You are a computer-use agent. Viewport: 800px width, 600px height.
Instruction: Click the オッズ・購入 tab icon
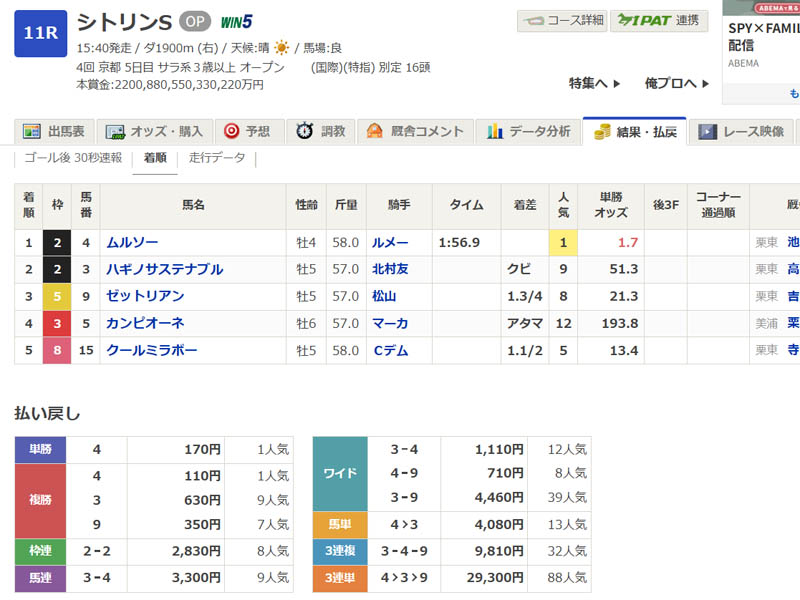pos(115,131)
